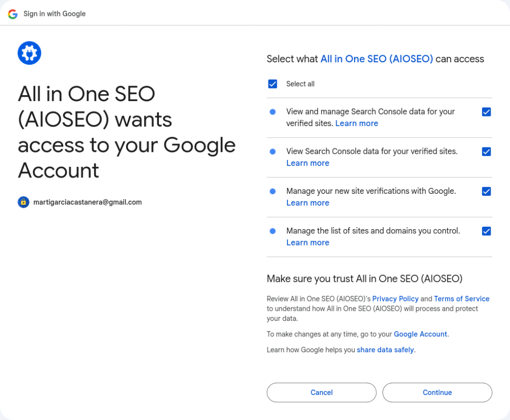Open the Terms of Service link
The height and width of the screenshot is (420, 510).
[x=462, y=299]
